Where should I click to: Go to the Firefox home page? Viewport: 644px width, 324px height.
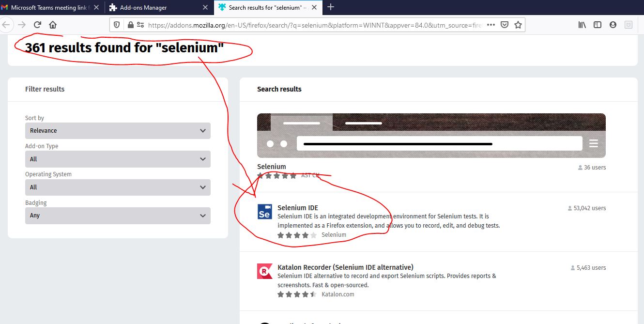tap(53, 25)
